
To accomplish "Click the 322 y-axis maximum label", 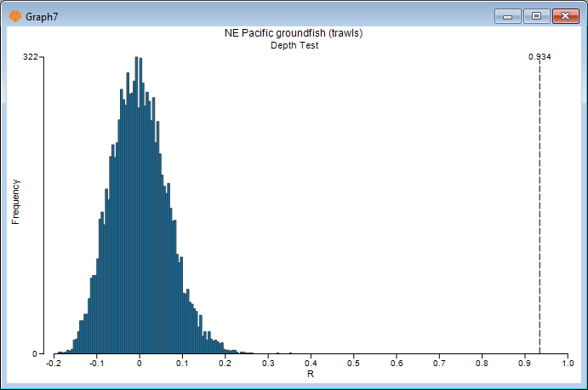I will pos(29,57).
